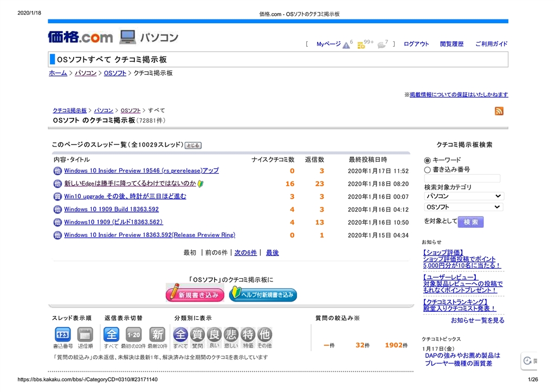Screen dimensions: 555x392
Task: Click category icon beside Insider Preview 19546 thread
Action: pyautogui.click(x=57, y=171)
